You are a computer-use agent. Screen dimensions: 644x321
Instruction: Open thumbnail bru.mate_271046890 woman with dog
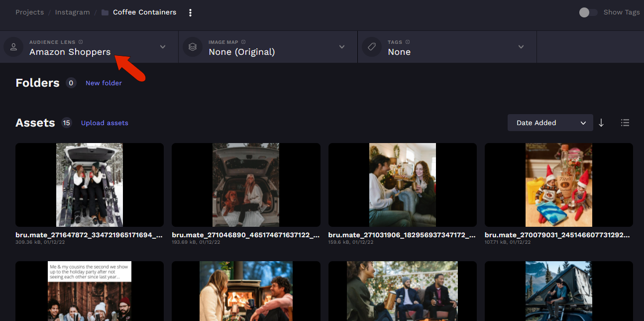[246, 185]
